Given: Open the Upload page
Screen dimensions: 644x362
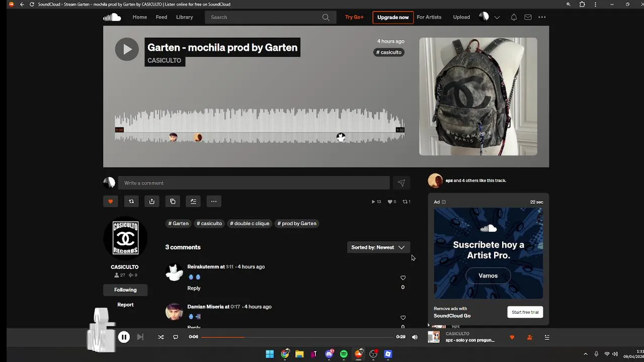Looking at the screenshot, I should click(461, 17).
